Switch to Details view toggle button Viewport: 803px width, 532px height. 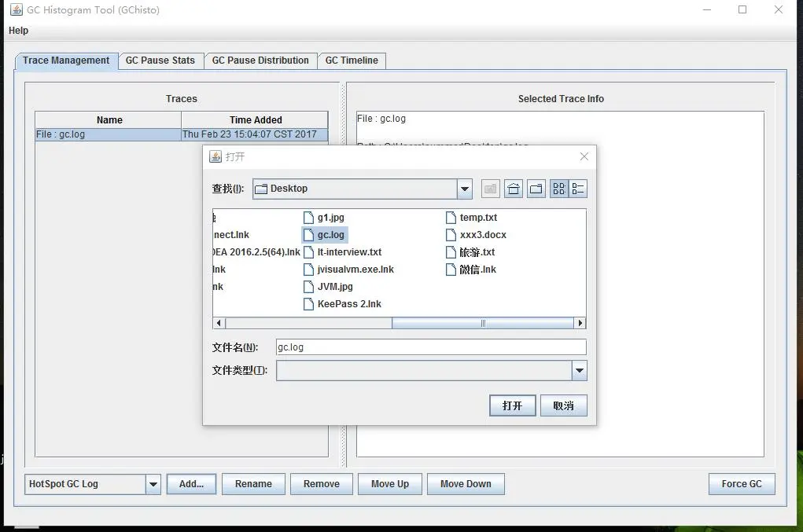tap(577, 189)
